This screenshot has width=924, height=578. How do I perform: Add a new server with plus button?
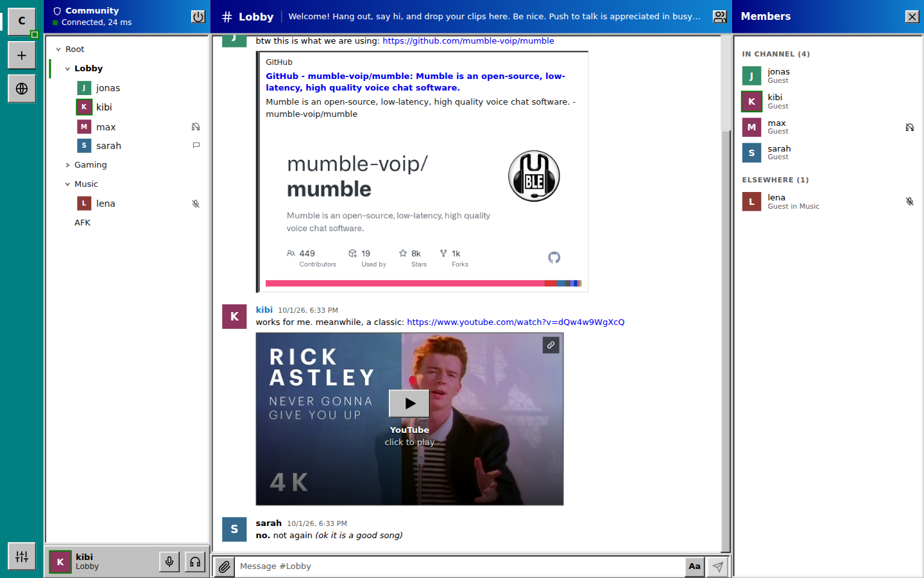click(22, 55)
